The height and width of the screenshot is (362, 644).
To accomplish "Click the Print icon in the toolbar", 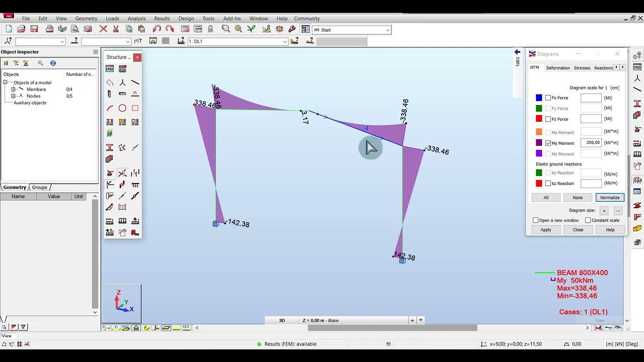I will [x=49, y=29].
